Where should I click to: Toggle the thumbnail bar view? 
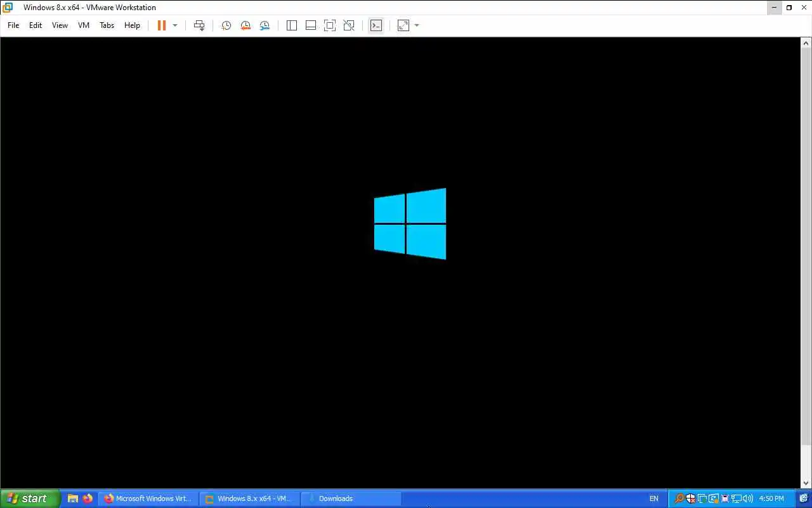click(311, 25)
